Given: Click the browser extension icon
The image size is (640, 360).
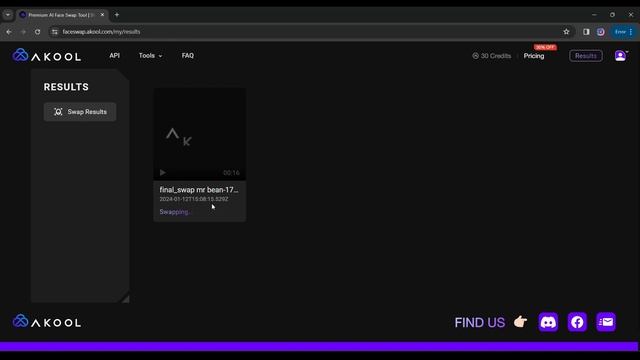Looking at the screenshot, I should click(600, 32).
